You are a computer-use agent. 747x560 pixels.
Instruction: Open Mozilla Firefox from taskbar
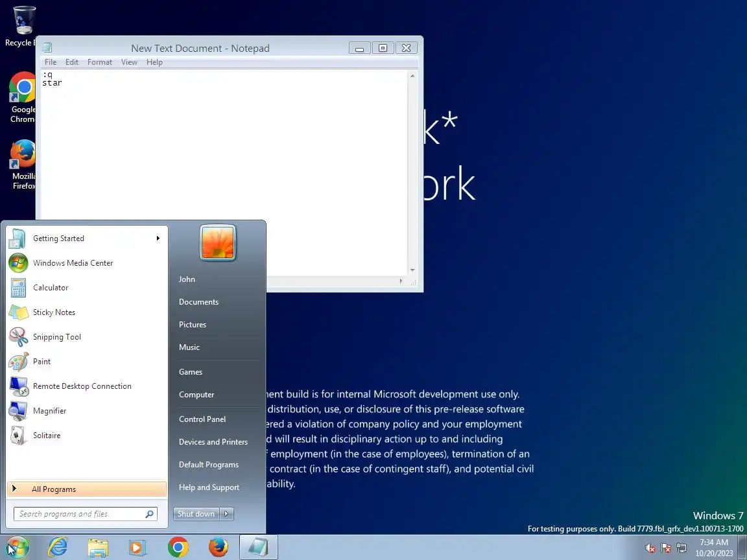click(218, 547)
